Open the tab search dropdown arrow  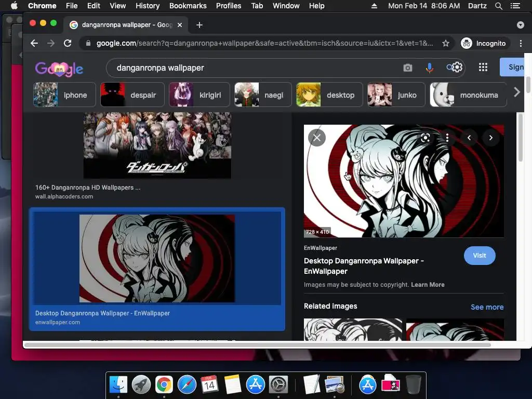click(521, 25)
